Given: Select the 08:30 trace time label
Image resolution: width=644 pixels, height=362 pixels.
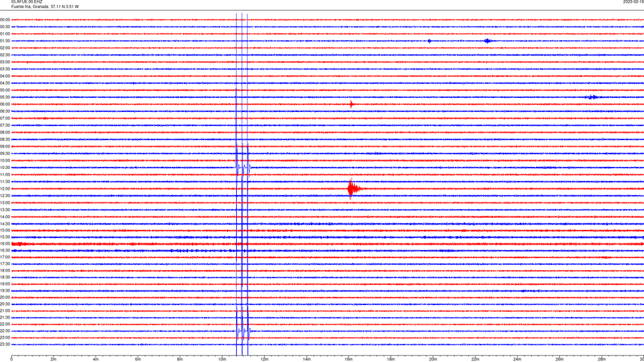Looking at the screenshot, I should pyautogui.click(x=5, y=139).
